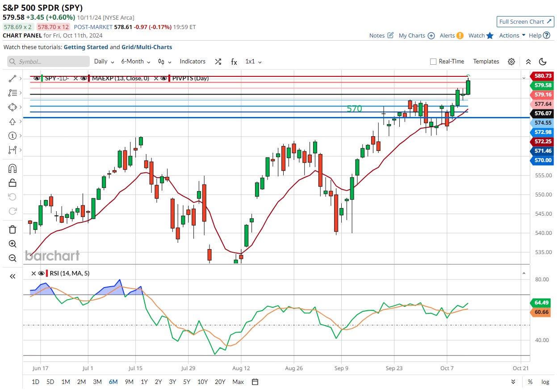The height and width of the screenshot is (392, 557).
Task: Toggle visibility of PIVPTS pivot points
Action: (x=163, y=78)
